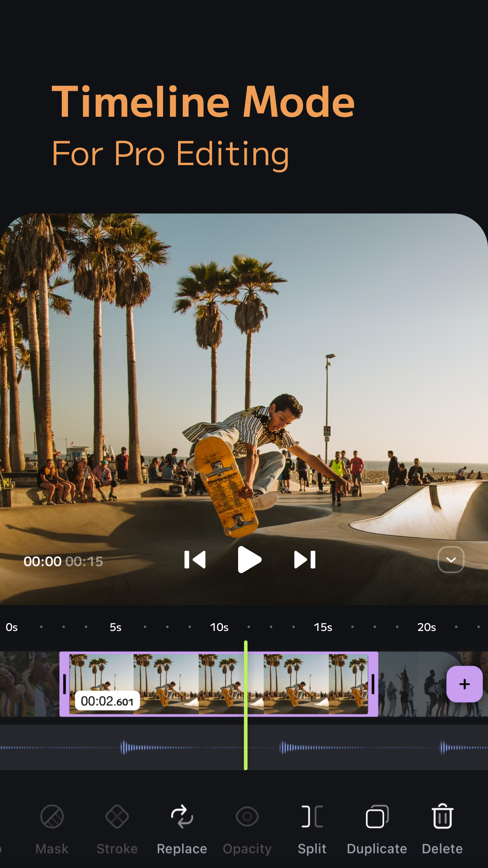Select the right trim handle of selected clip
Image resolution: width=488 pixels, height=868 pixels.
373,684
